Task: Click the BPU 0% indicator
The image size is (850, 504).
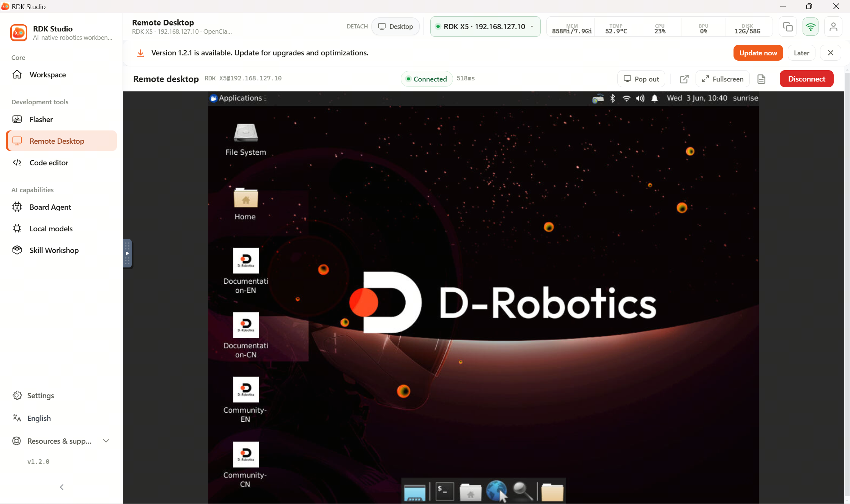Action: click(704, 29)
